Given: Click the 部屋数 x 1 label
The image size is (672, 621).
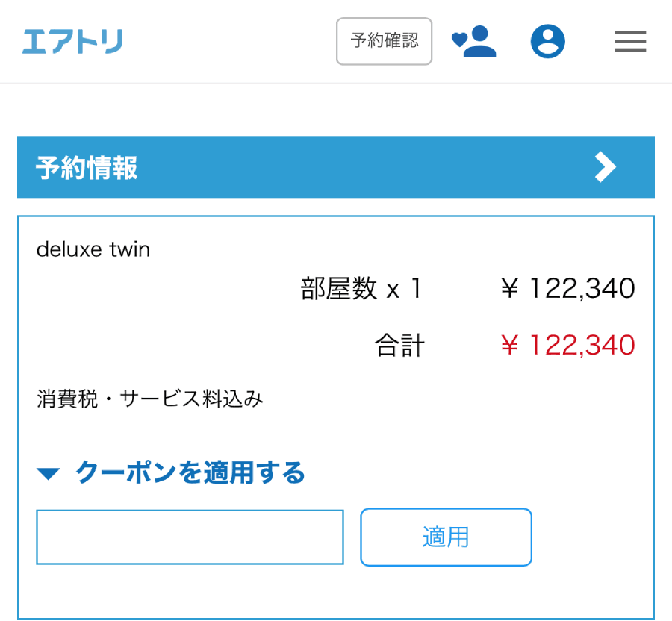Looking at the screenshot, I should pos(361,289).
